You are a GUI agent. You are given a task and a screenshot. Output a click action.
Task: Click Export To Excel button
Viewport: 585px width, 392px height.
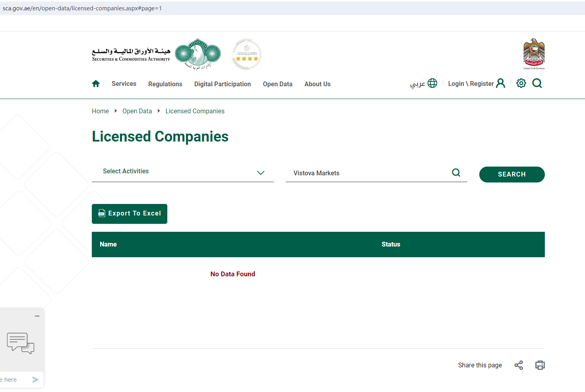(x=130, y=214)
